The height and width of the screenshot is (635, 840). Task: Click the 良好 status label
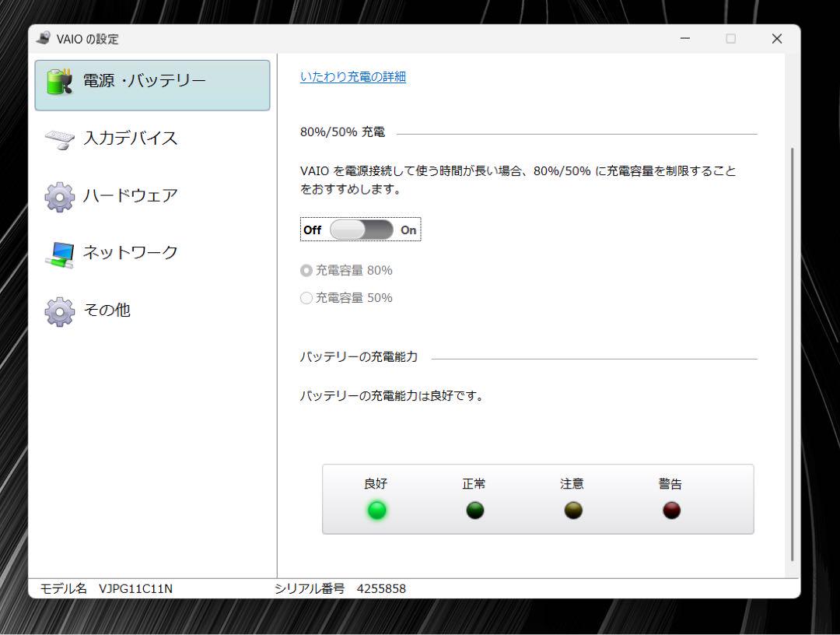(376, 484)
